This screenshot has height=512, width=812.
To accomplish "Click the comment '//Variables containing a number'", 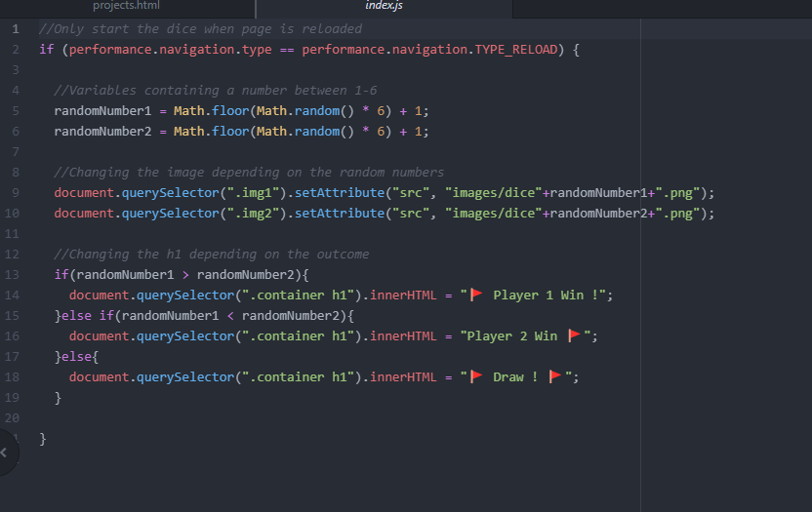I will [x=170, y=91].
